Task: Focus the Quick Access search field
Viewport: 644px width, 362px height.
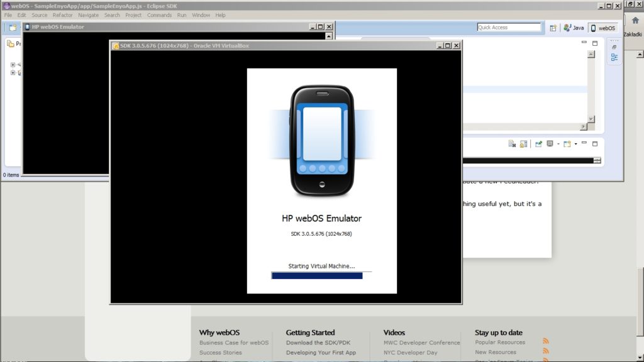Action: click(x=509, y=27)
